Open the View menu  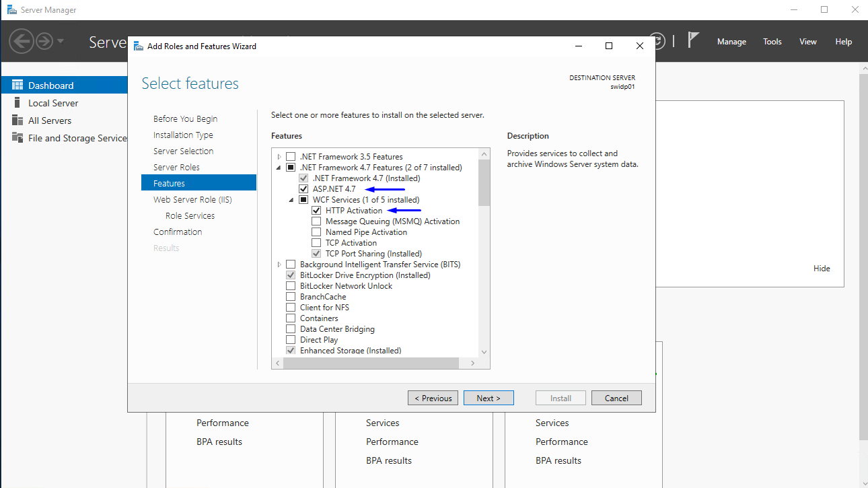pyautogui.click(x=808, y=42)
